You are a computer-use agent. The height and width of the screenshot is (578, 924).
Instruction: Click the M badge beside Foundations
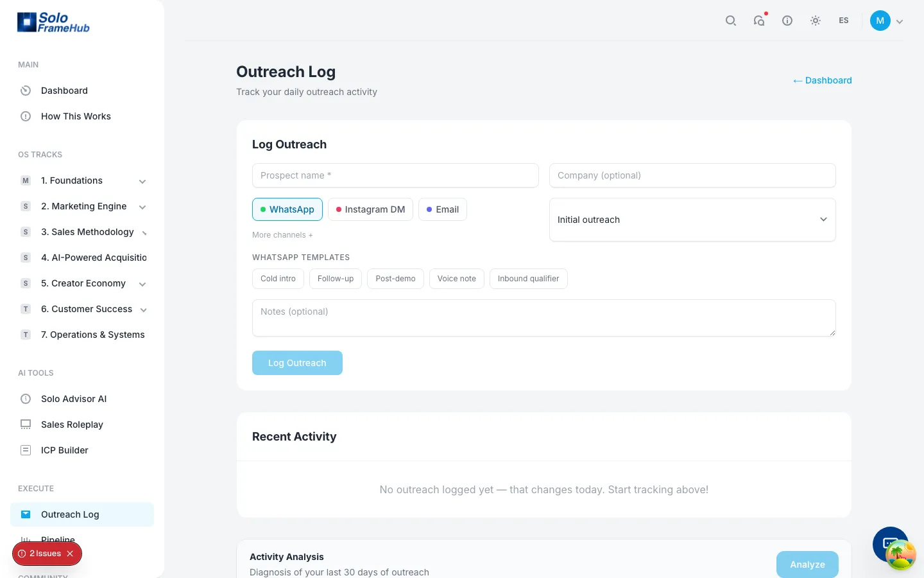click(26, 180)
